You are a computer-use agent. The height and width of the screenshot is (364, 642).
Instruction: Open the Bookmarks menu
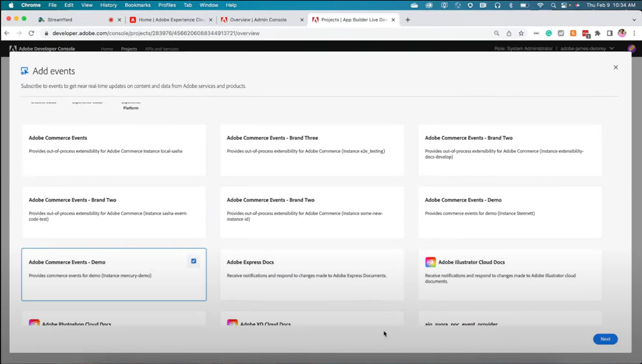point(138,5)
